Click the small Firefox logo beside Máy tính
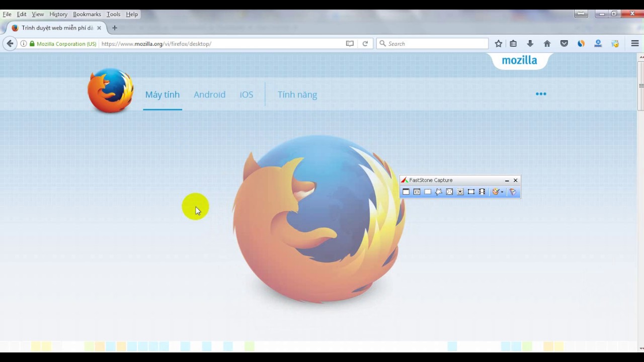The image size is (644, 362). pyautogui.click(x=111, y=90)
